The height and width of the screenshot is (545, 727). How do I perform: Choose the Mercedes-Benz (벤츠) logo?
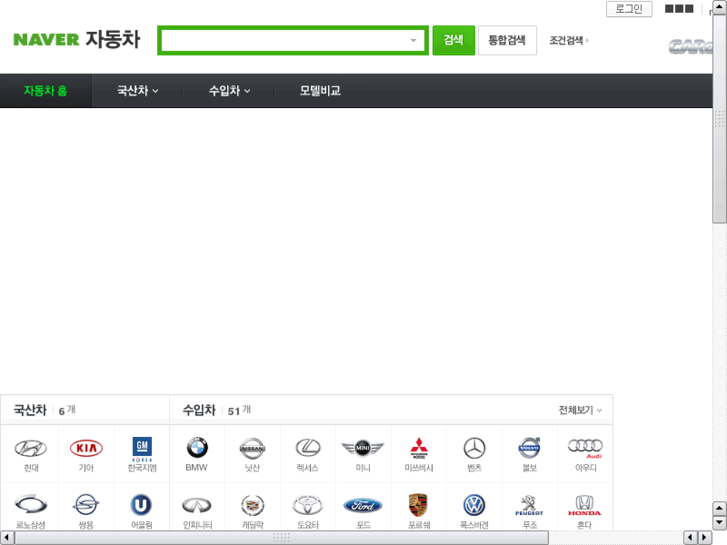click(x=474, y=448)
